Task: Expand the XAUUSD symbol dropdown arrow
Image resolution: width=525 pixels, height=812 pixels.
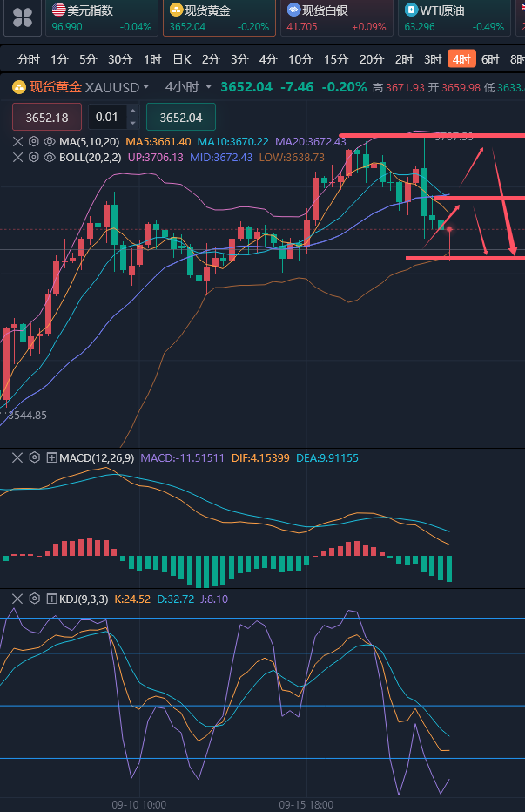Action: [x=146, y=87]
